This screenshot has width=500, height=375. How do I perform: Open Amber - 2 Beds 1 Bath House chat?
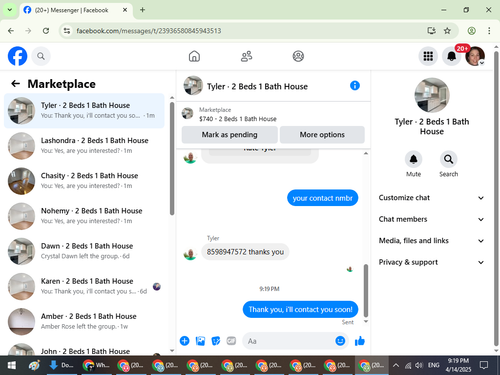[x=84, y=321]
